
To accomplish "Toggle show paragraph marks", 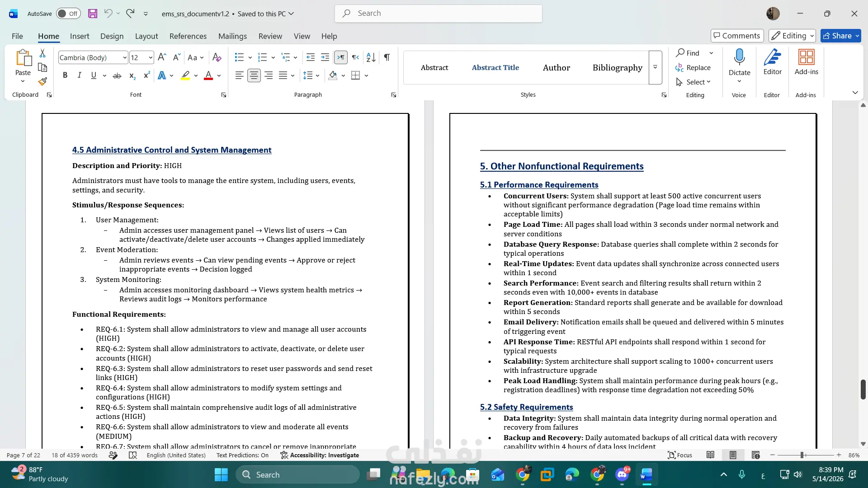I will (x=387, y=57).
